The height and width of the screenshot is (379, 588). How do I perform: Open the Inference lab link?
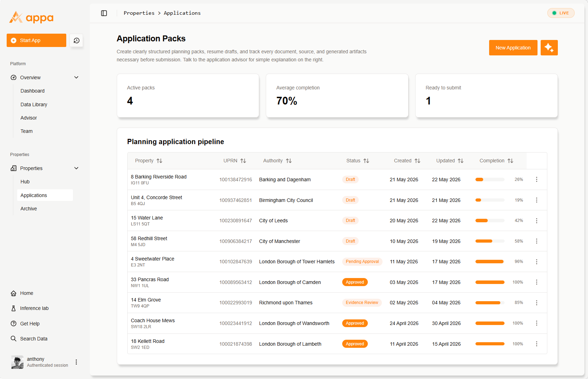[x=34, y=308]
